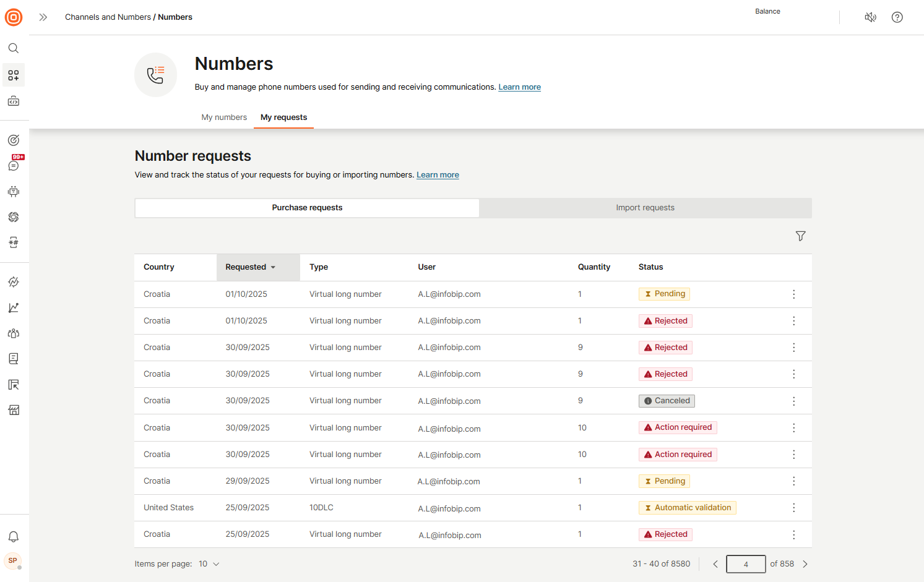Click the search icon in the sidebar
This screenshot has width=924, height=582.
pos(14,48)
